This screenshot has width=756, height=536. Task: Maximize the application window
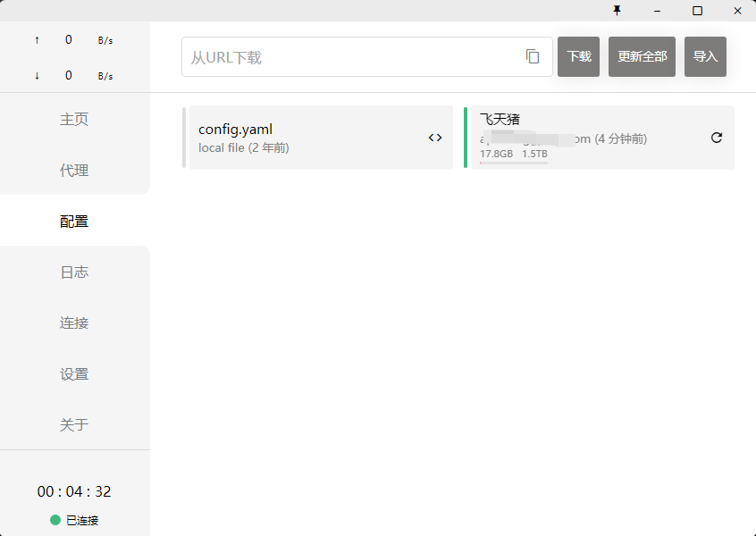(x=697, y=11)
